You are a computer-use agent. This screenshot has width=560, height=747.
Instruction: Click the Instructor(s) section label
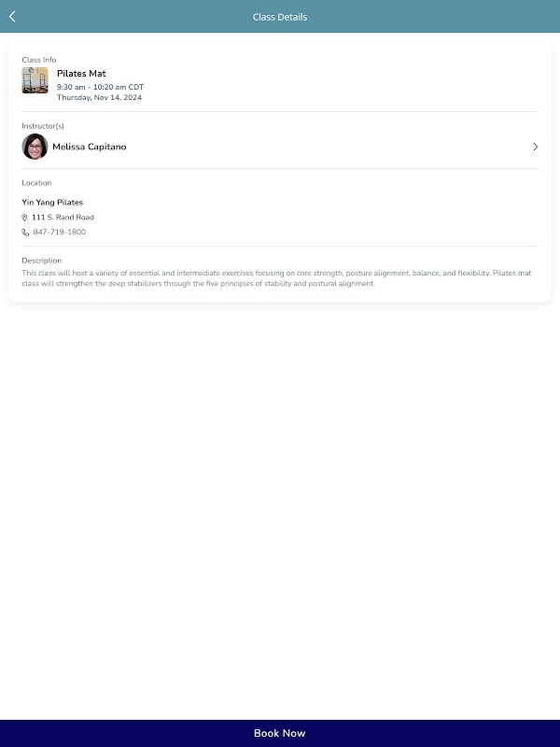43,126
